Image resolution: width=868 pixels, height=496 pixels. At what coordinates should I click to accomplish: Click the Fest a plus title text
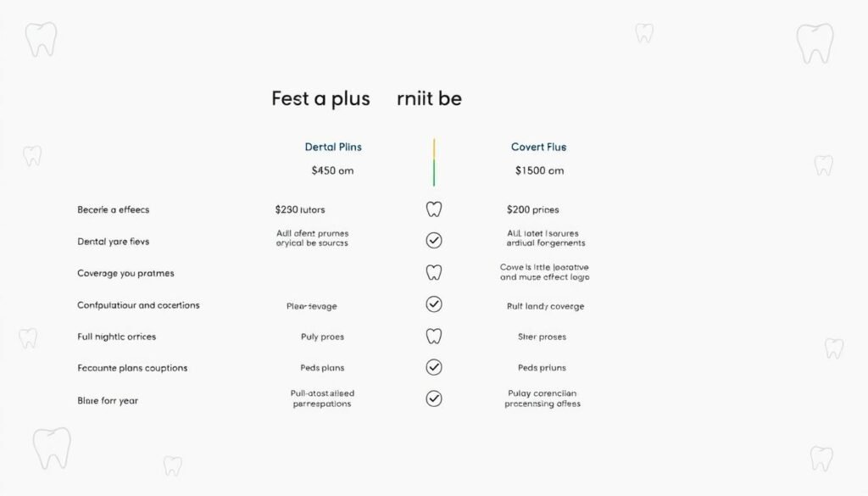click(x=320, y=98)
